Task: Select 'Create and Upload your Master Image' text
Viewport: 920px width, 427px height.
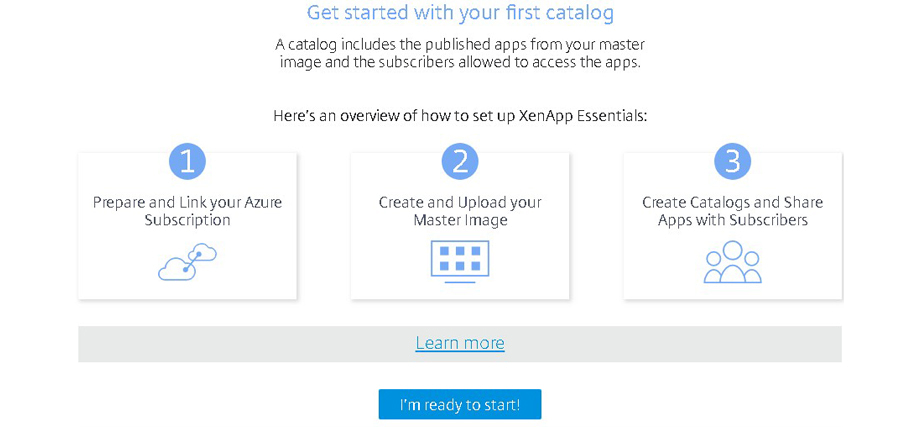Action: 460,211
